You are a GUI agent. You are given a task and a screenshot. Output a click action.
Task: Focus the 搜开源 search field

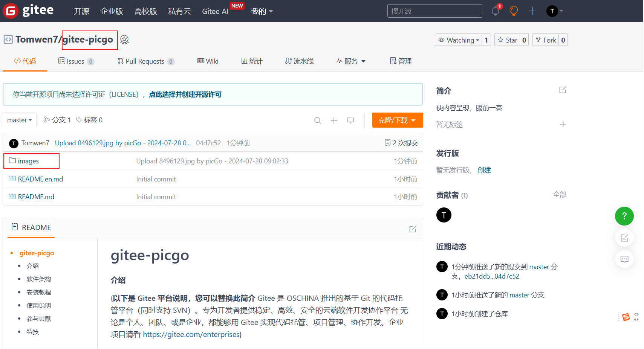tap(434, 11)
